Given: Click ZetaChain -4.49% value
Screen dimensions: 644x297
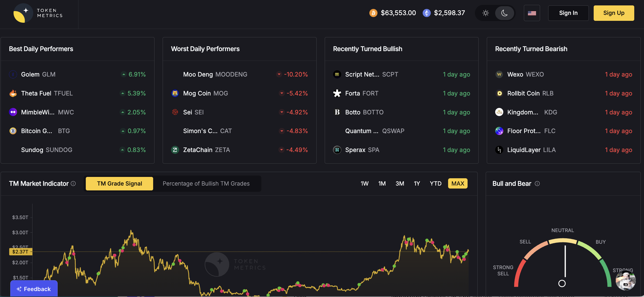Looking at the screenshot, I should [x=297, y=150].
